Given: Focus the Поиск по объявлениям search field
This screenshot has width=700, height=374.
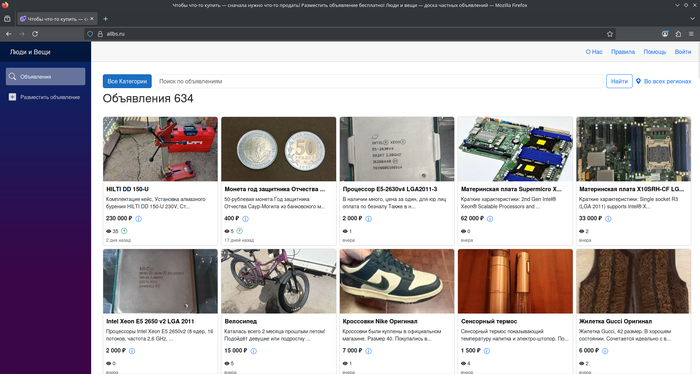Looking at the screenshot, I should pyautogui.click(x=379, y=81).
